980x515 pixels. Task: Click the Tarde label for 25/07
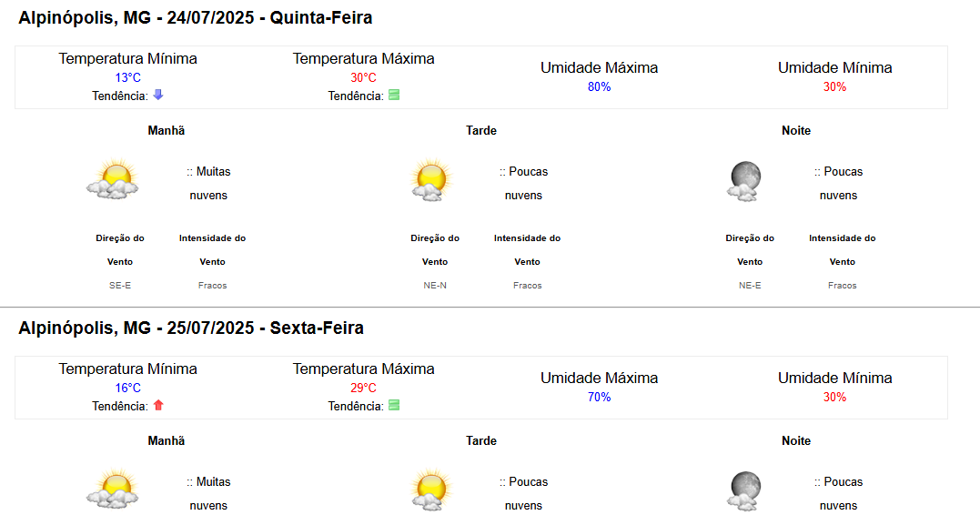[x=481, y=440]
